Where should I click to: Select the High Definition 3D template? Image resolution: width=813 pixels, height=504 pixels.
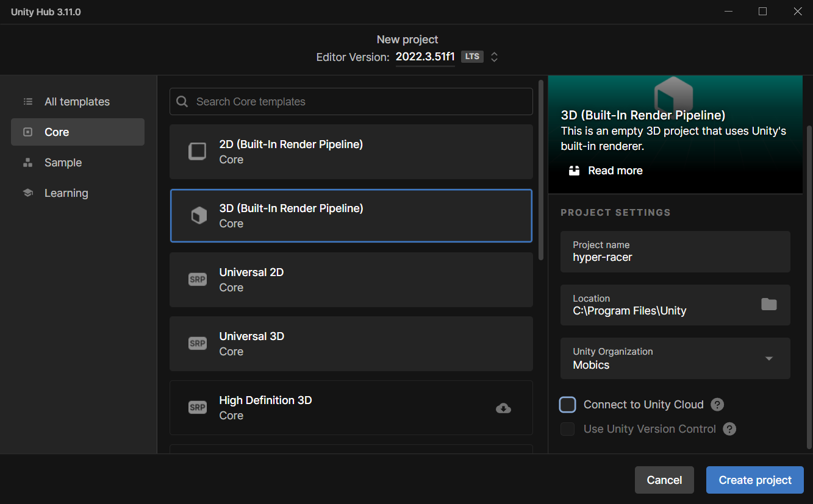click(x=351, y=408)
